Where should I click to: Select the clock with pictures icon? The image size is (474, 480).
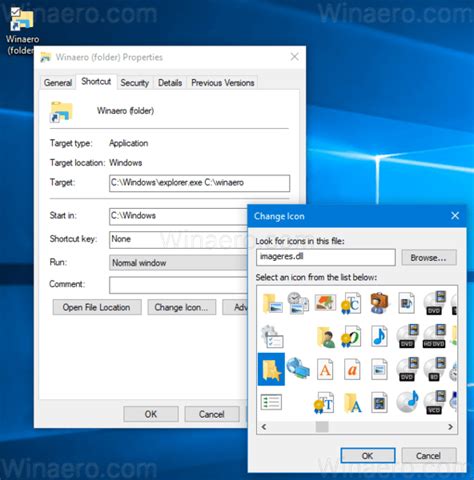point(298,303)
